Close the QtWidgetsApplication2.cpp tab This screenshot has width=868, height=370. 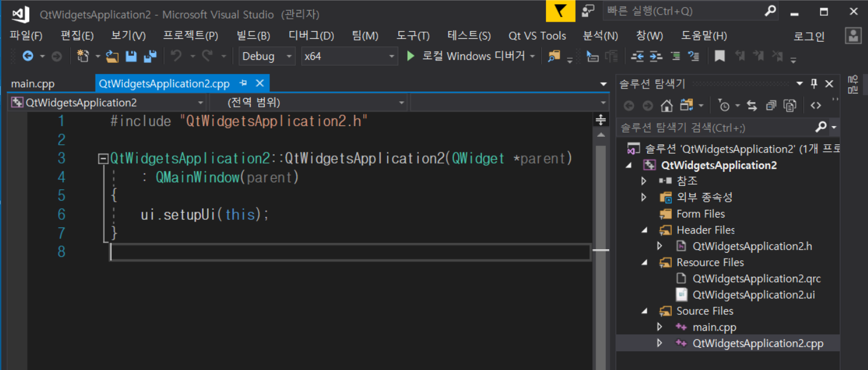click(260, 83)
